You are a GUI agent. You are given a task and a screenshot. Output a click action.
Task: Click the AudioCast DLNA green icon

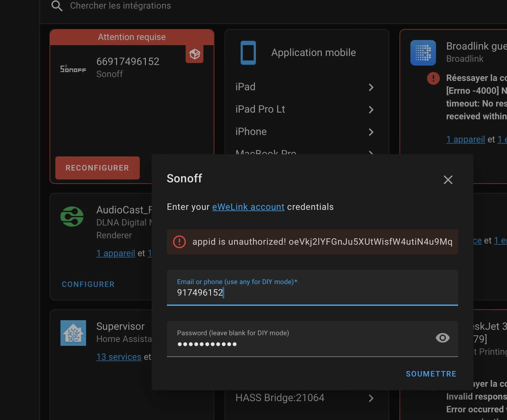coord(72,217)
